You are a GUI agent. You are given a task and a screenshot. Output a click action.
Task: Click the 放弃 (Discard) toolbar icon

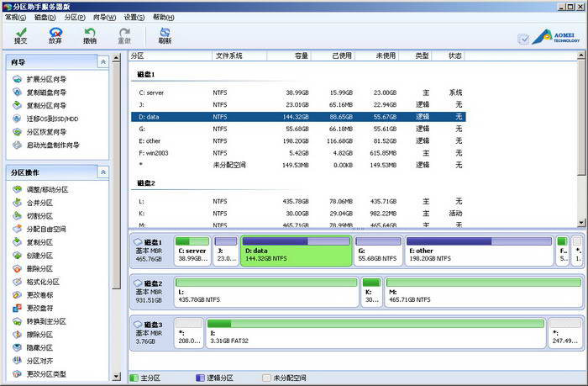pyautogui.click(x=55, y=34)
